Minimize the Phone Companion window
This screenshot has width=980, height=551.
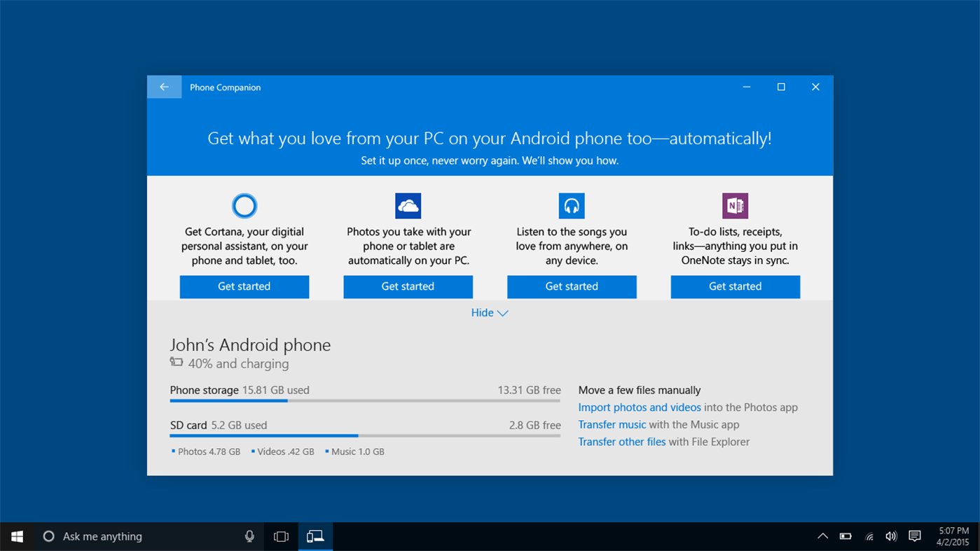click(747, 87)
